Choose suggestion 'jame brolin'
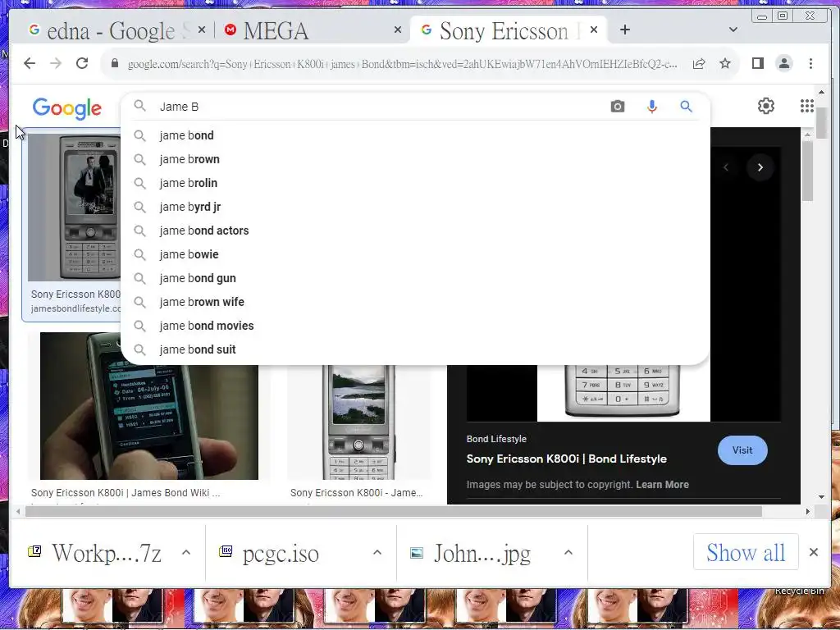 (x=415, y=183)
